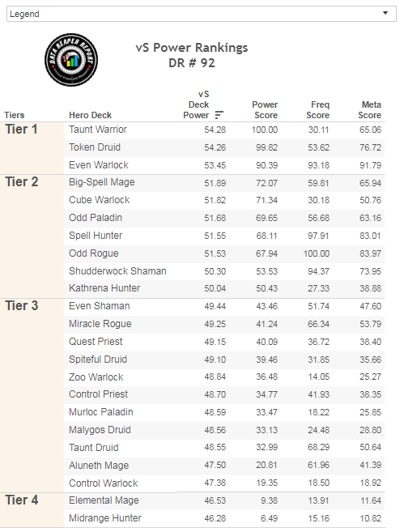Viewport: 404px width, 532px height.
Task: Click the Midrange Hunter deck name
Action: click(x=105, y=518)
